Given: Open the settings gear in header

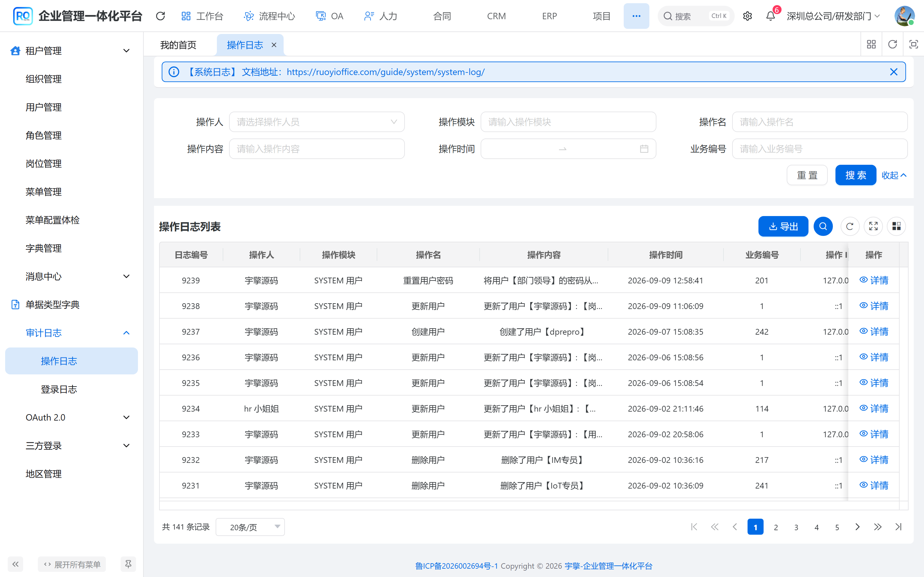Looking at the screenshot, I should click(747, 16).
